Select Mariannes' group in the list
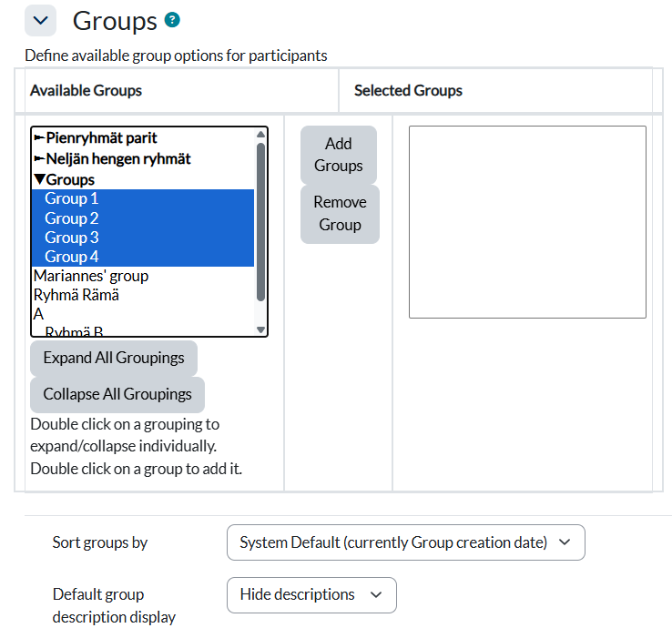Screen dimensions: 672x628 pyautogui.click(x=91, y=276)
